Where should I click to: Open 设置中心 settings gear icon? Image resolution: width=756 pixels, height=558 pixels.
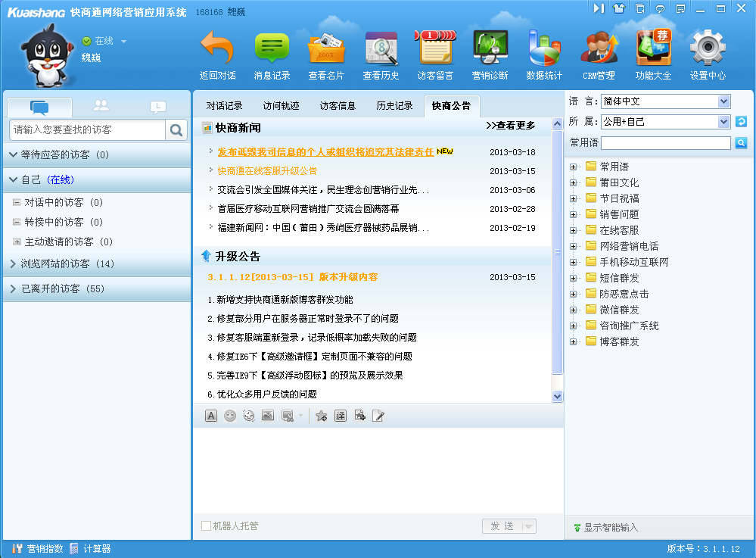click(708, 48)
